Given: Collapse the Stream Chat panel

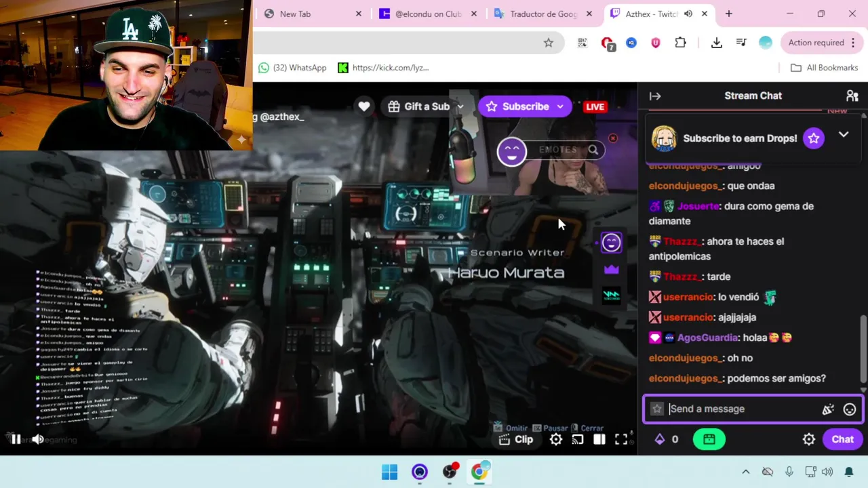Looking at the screenshot, I should [655, 96].
